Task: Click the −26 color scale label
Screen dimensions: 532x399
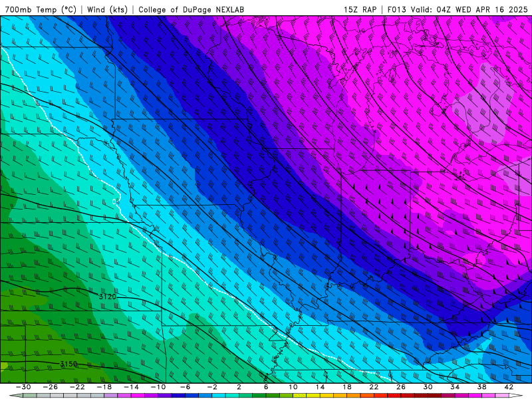Action: [x=51, y=387]
